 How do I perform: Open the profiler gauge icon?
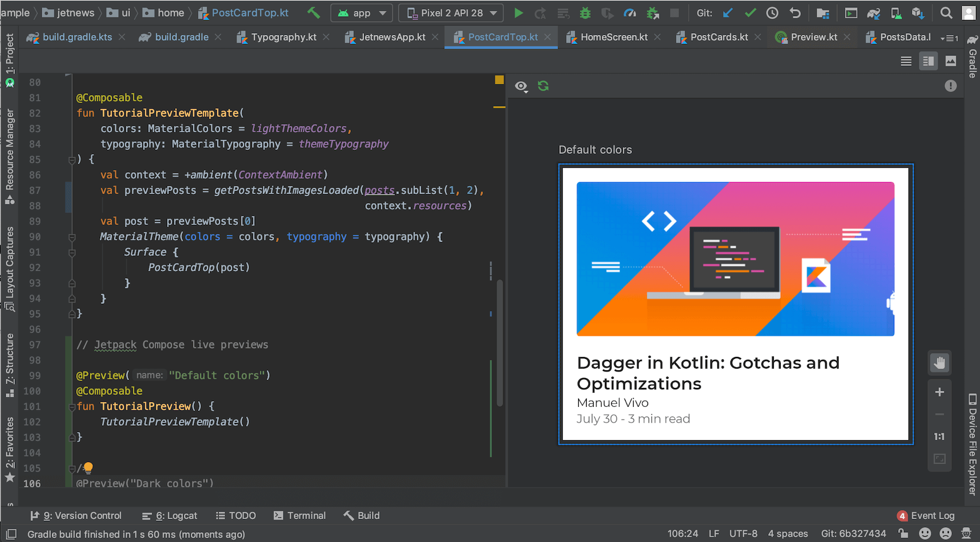(x=630, y=13)
